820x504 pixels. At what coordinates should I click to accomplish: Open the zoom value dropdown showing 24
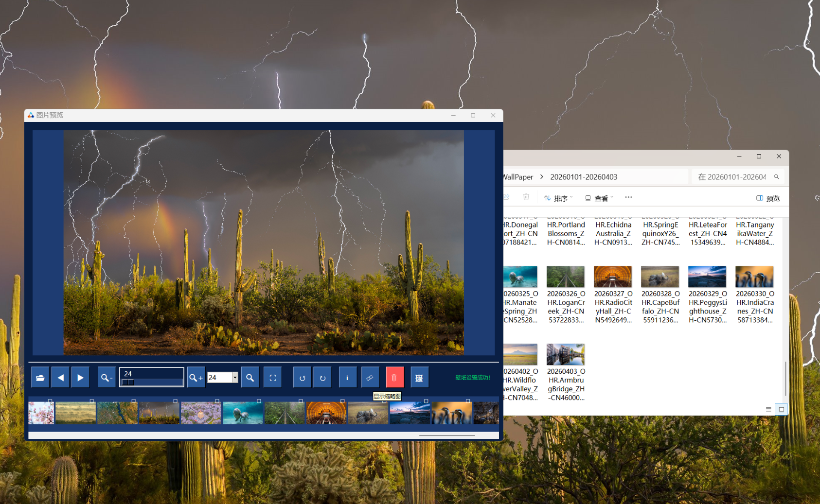click(x=235, y=378)
